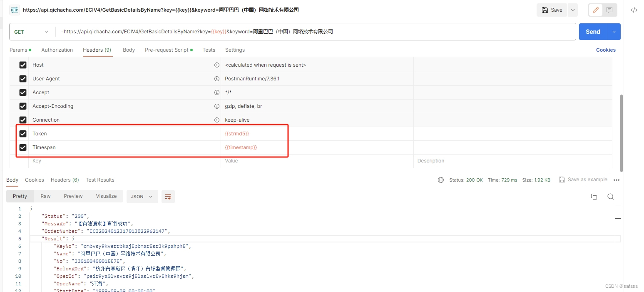Select the Raw view mode
The height and width of the screenshot is (292, 644).
click(45, 196)
